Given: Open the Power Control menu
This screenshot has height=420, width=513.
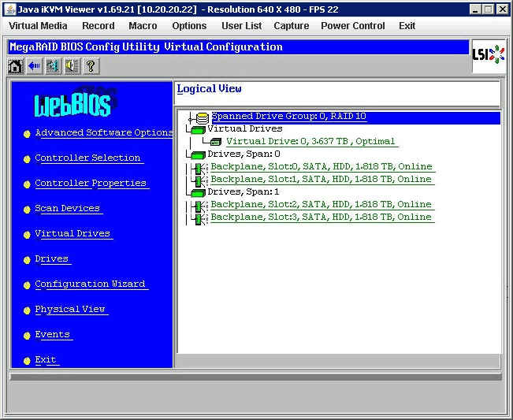Looking at the screenshot, I should (x=352, y=26).
